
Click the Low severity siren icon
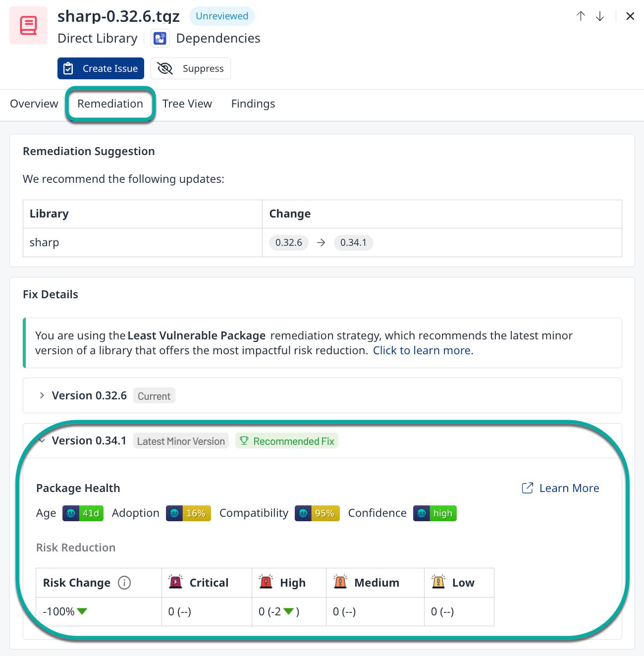(x=438, y=582)
